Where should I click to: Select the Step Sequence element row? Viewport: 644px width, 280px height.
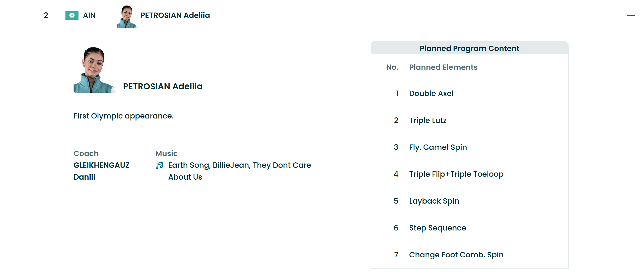pyautogui.click(x=437, y=228)
